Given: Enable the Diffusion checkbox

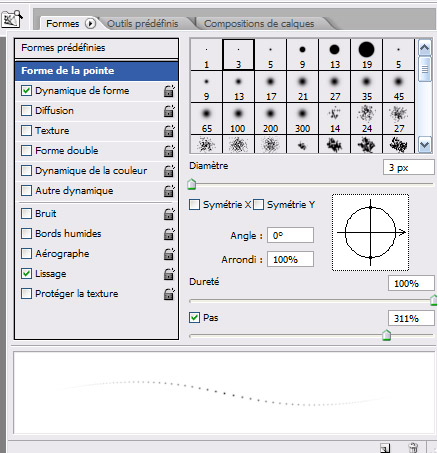Looking at the screenshot, I should point(26,111).
